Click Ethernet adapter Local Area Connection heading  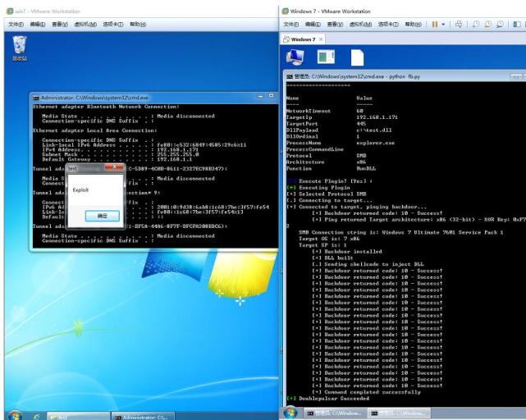click(x=95, y=130)
